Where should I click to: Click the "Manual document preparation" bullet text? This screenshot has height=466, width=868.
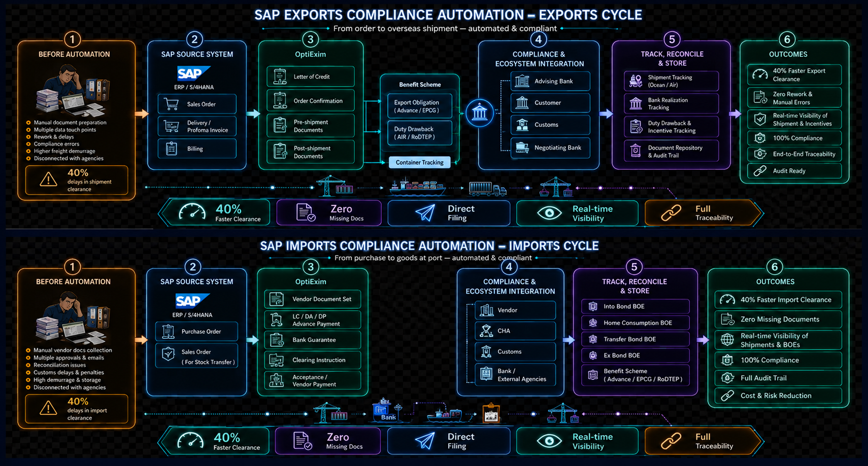click(70, 123)
